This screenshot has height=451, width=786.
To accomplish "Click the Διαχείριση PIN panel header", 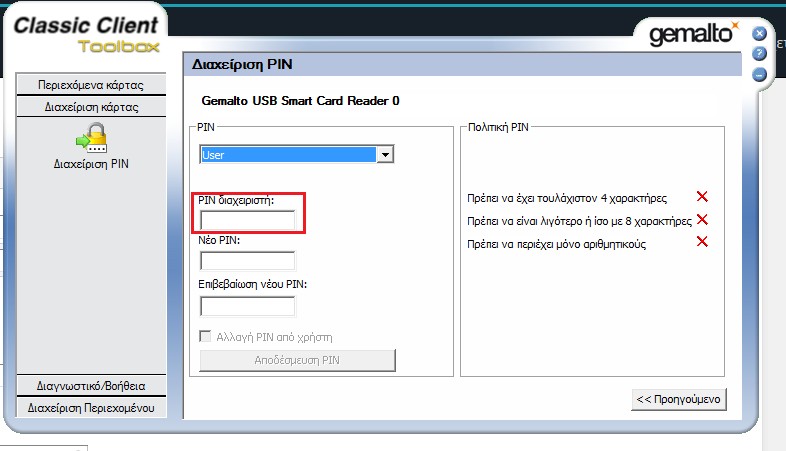I will point(462,65).
